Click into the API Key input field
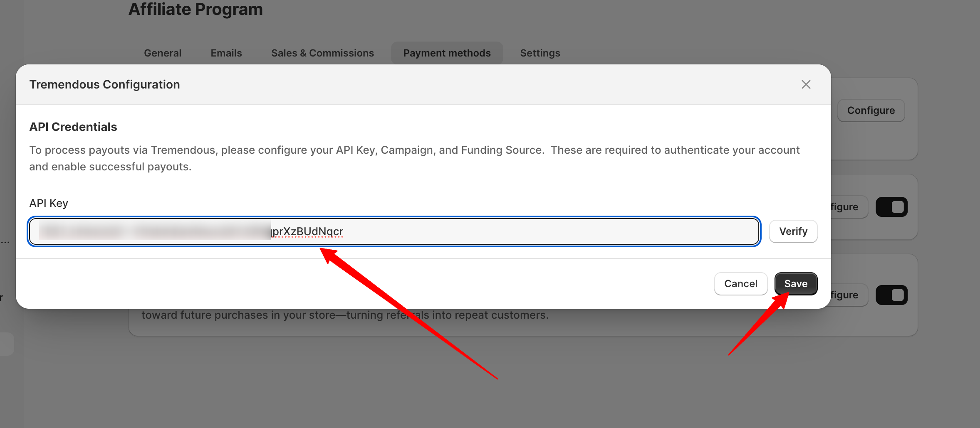980x428 pixels. click(499, 231)
